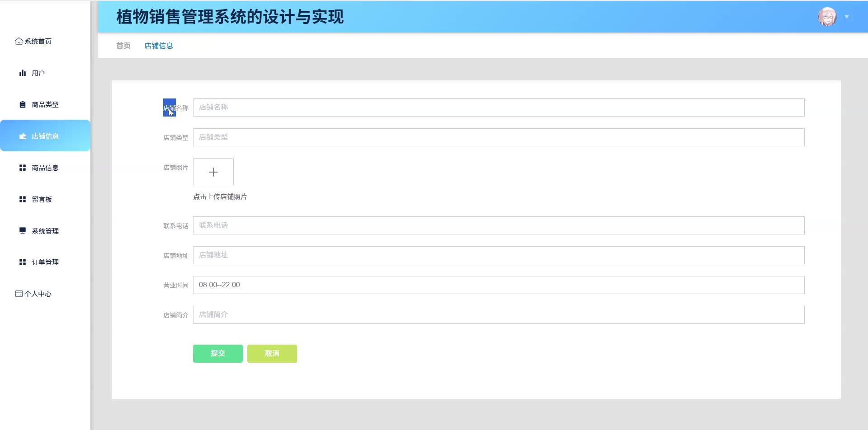Focus the 店铺简介 input field
Viewport: 868px width, 430px height.
click(499, 315)
